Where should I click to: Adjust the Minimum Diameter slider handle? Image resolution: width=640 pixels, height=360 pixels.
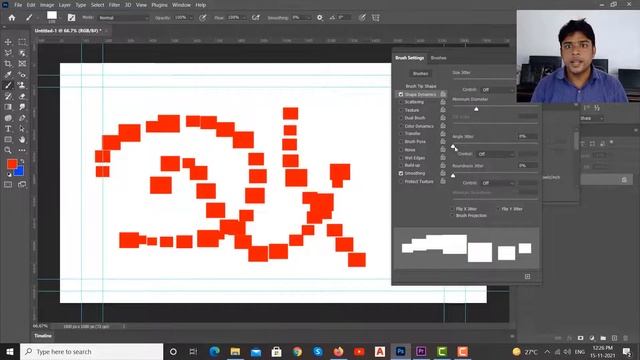476,109
